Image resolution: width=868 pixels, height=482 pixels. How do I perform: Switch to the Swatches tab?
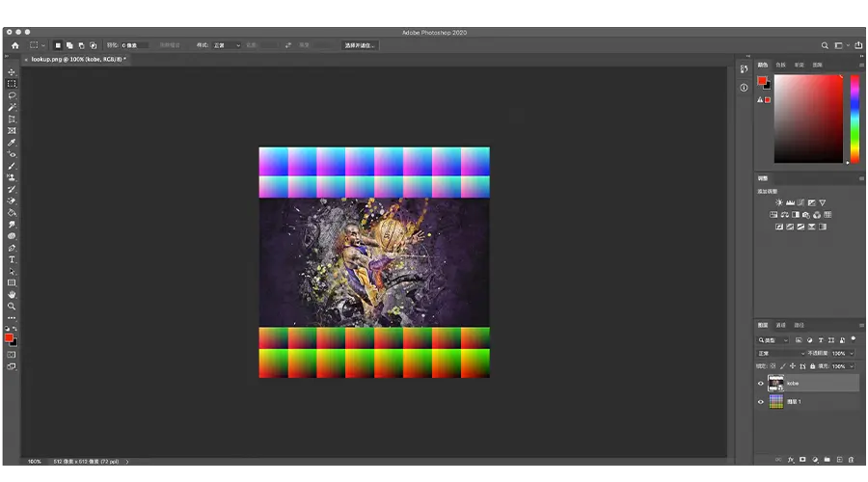click(x=780, y=65)
